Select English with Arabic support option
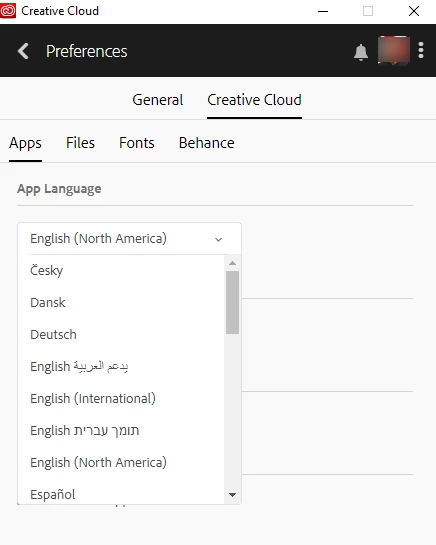The image size is (436, 545). pyautogui.click(x=121, y=366)
